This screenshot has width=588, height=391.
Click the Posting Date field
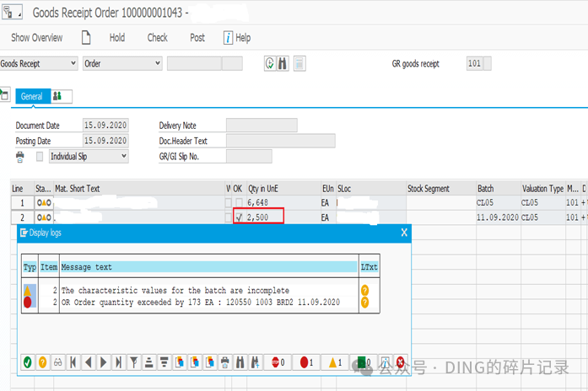coord(105,141)
